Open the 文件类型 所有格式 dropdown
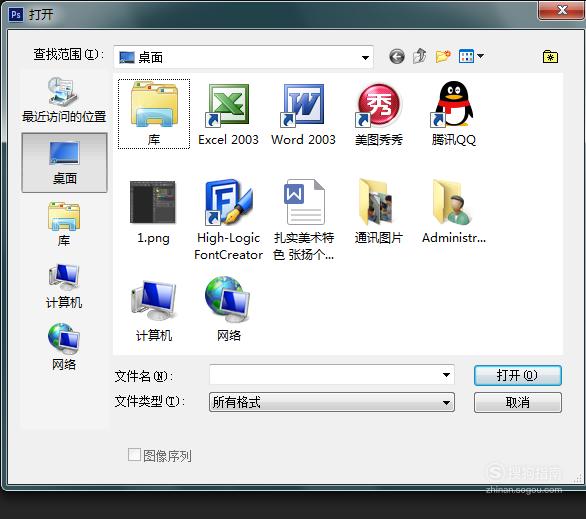586x519 pixels. 332,402
